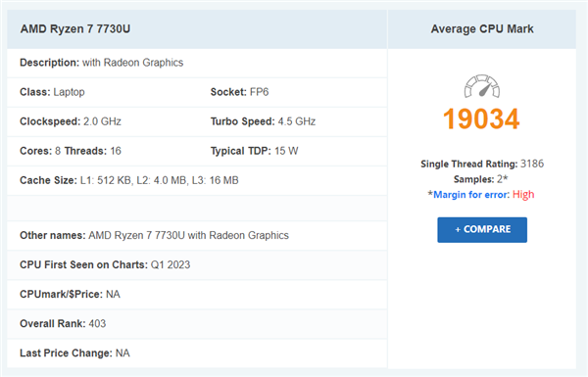Click the Other names row
The height and width of the screenshot is (377, 588).
point(197,235)
